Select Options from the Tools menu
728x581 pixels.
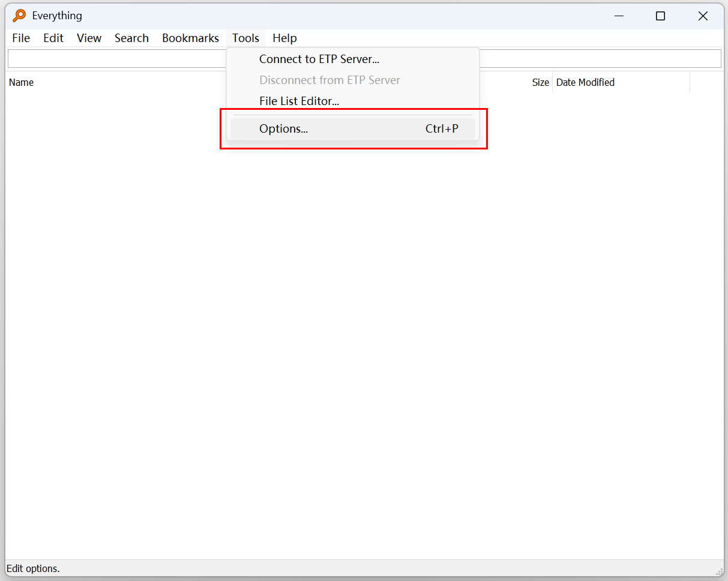coord(353,129)
